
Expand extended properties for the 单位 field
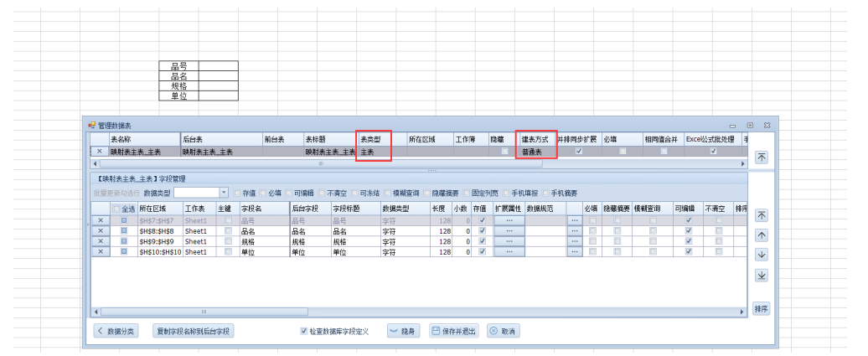[509, 251]
